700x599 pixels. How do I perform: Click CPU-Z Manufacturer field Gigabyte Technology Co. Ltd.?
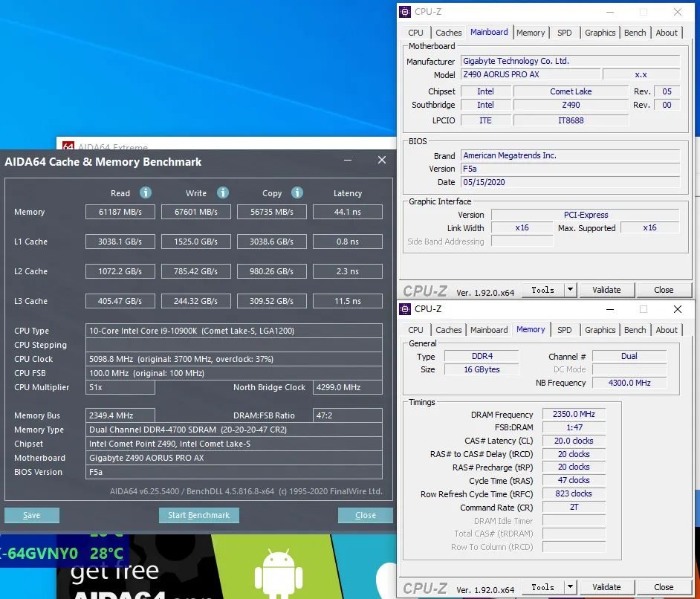click(x=571, y=61)
